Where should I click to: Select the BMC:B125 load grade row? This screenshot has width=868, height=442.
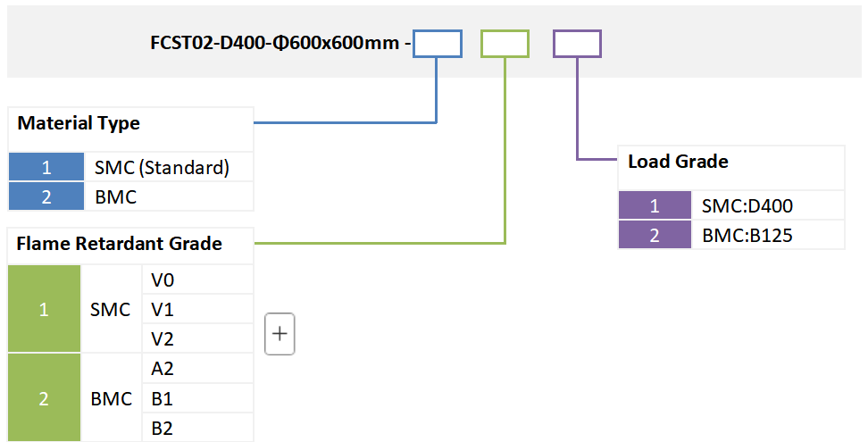(x=747, y=235)
